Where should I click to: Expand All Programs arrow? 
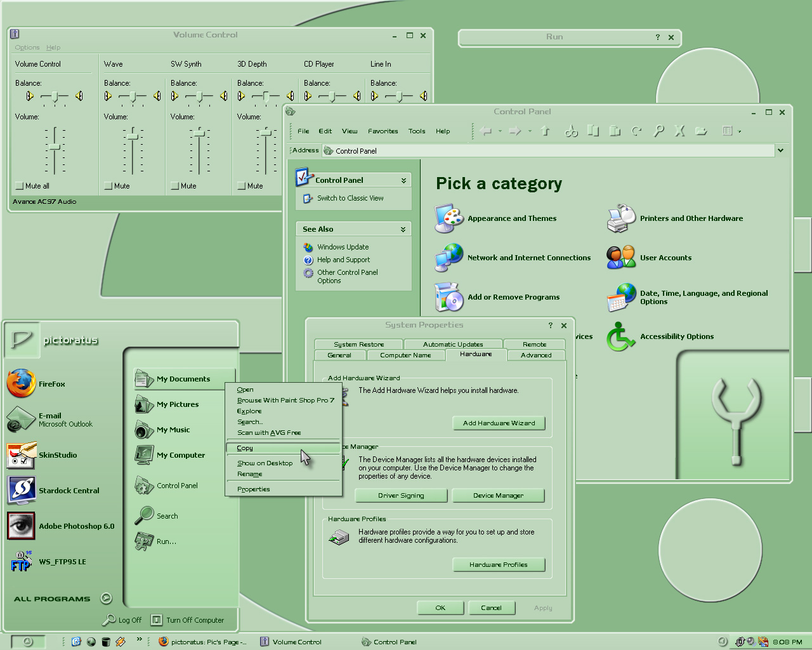(x=107, y=598)
